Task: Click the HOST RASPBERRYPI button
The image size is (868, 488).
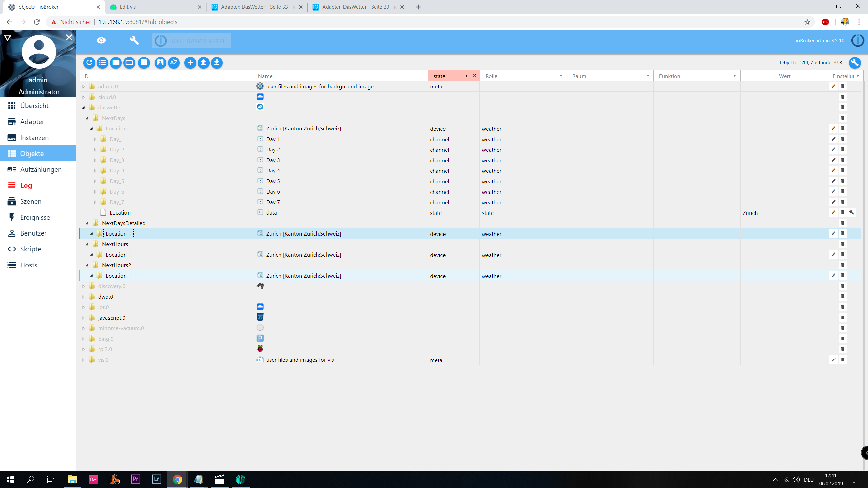Action: tap(192, 41)
